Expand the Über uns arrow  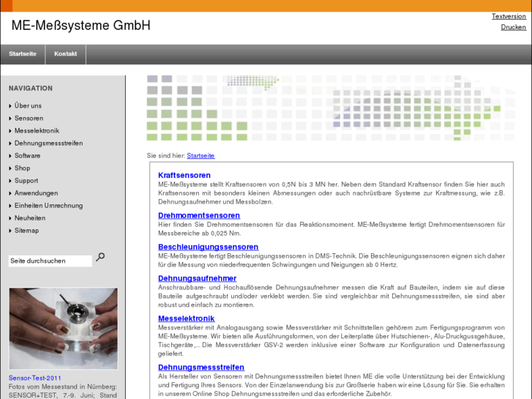(10, 106)
